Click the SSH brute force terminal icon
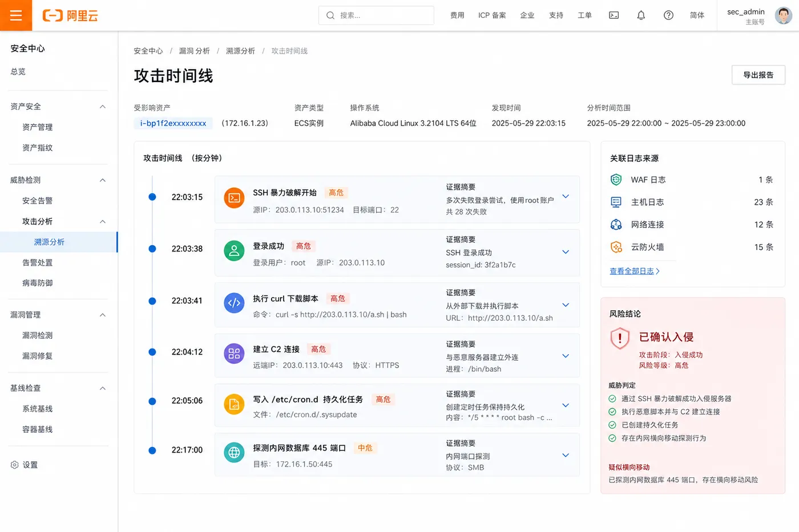 234,198
